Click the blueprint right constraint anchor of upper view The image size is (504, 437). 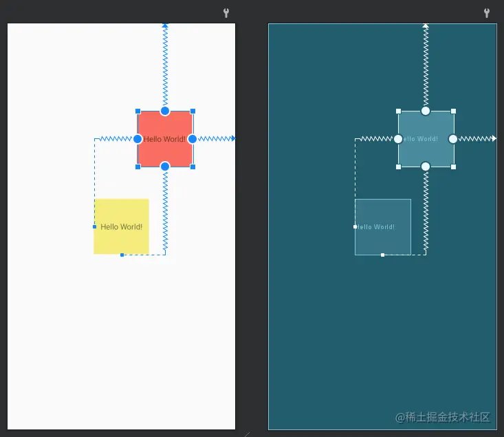(x=453, y=139)
